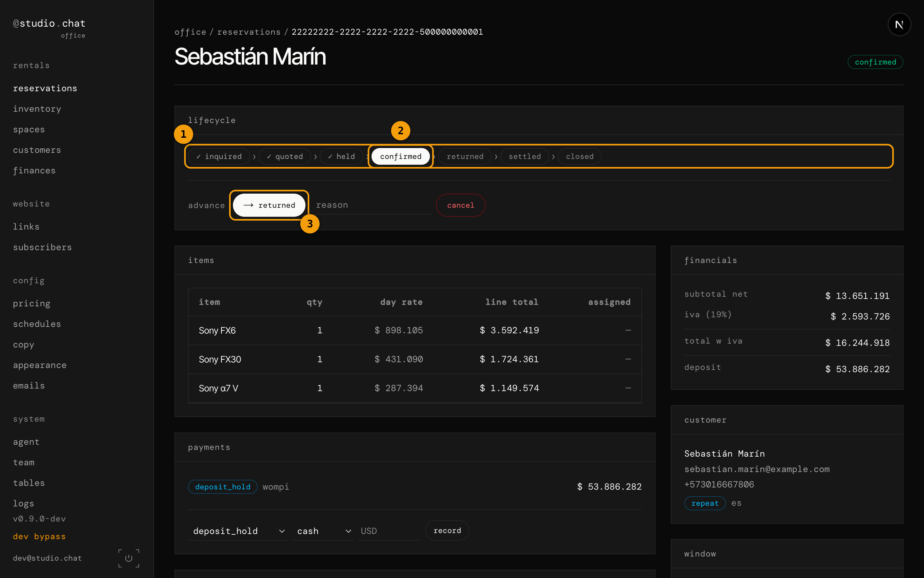Viewport: 924px width, 578px height.
Task: Click the sebastian.marin@example.com email
Action: click(757, 469)
